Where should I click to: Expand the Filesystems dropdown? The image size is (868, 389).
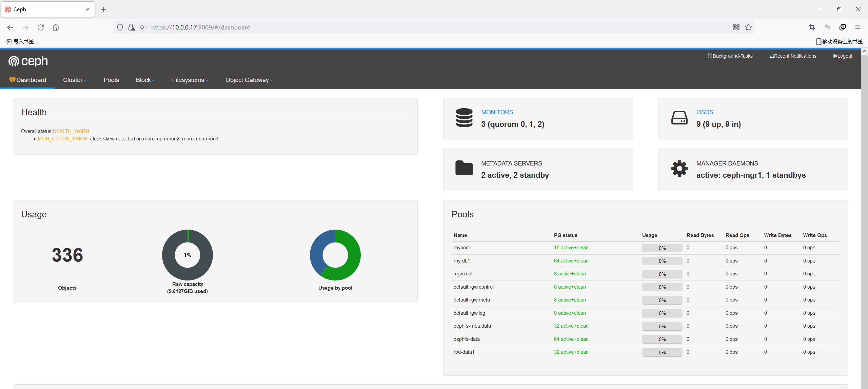tap(190, 80)
